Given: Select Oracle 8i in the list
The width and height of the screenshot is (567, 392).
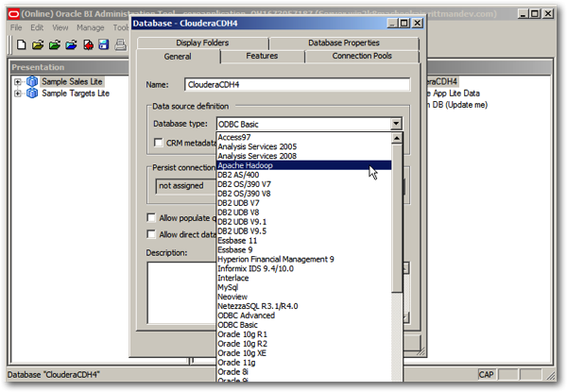Looking at the screenshot, I should pyautogui.click(x=304, y=372).
